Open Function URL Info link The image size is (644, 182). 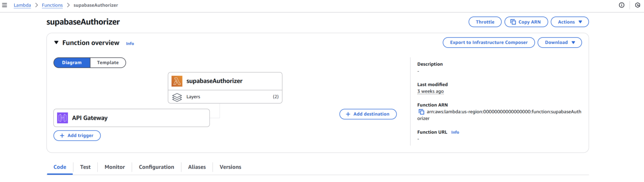click(455, 132)
